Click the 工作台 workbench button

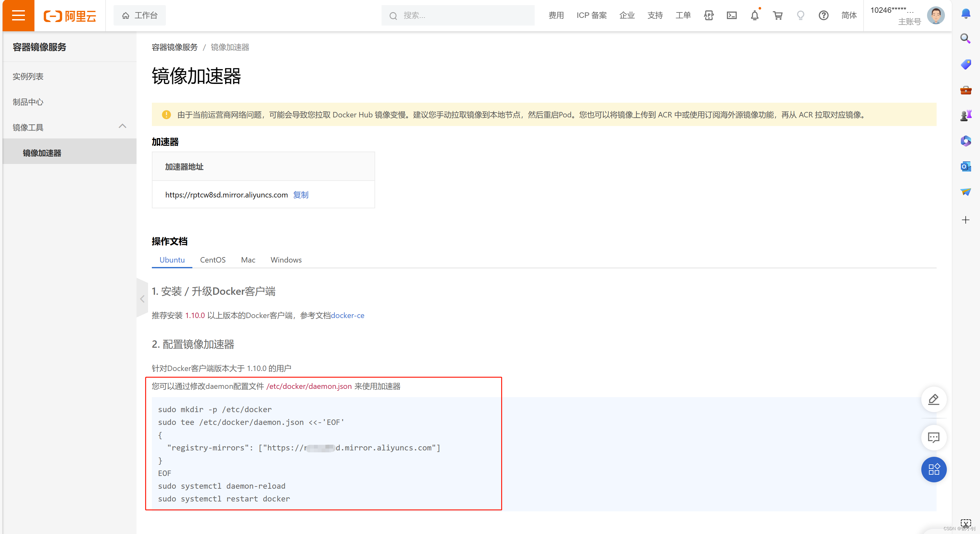click(x=140, y=16)
